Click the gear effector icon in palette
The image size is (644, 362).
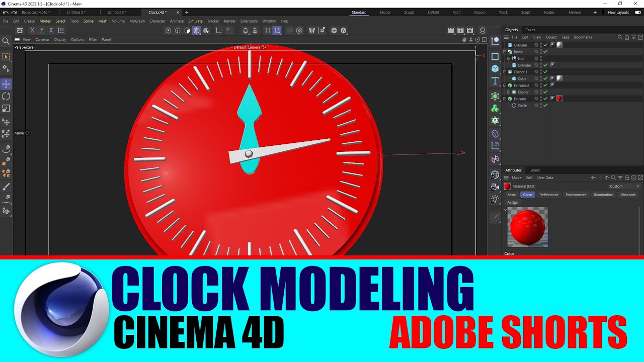click(x=495, y=121)
